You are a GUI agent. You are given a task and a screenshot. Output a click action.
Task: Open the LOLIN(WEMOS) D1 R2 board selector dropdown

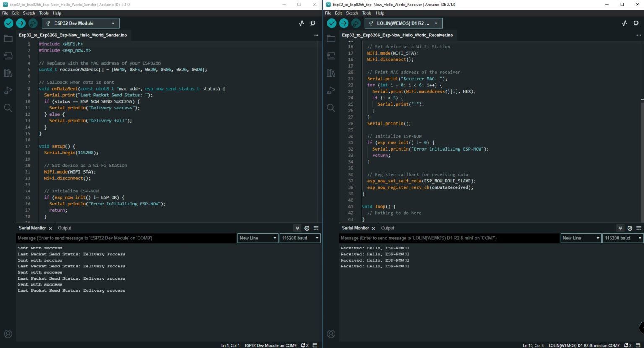pyautogui.click(x=403, y=23)
